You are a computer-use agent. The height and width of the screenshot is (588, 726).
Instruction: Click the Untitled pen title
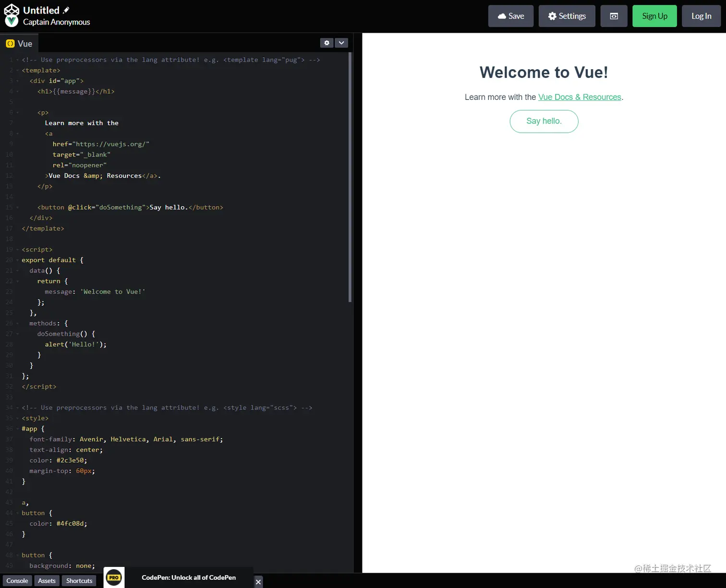point(41,10)
